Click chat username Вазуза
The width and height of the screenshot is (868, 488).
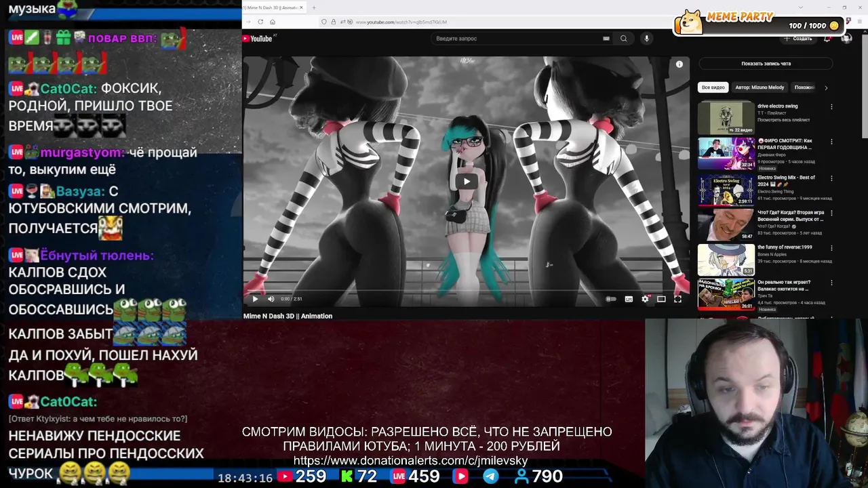pos(81,192)
